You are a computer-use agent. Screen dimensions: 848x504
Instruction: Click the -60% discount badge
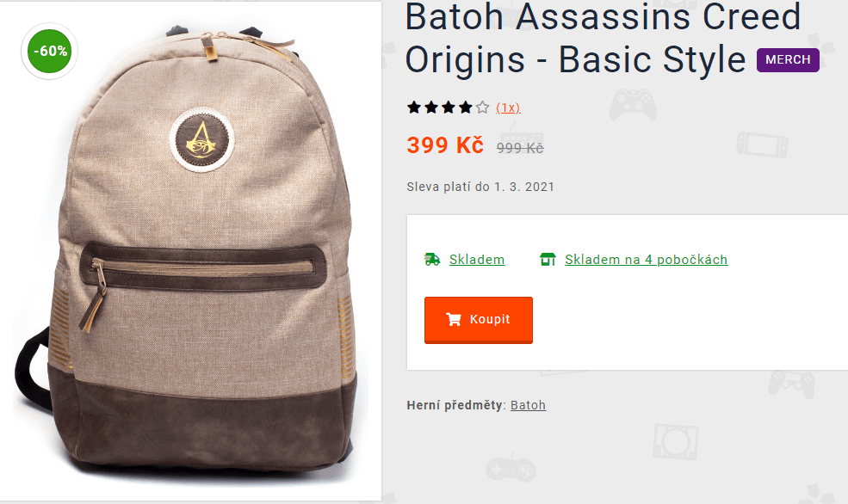[x=50, y=52]
